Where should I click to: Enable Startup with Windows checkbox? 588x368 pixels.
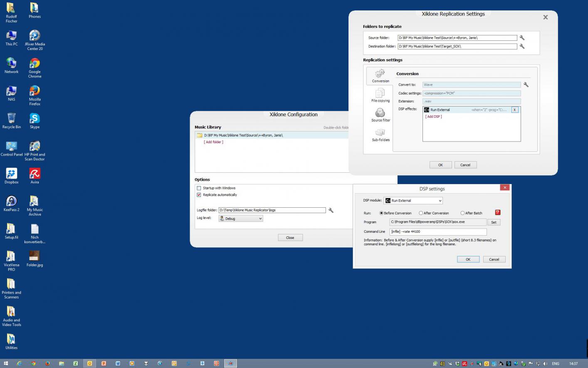click(x=199, y=188)
